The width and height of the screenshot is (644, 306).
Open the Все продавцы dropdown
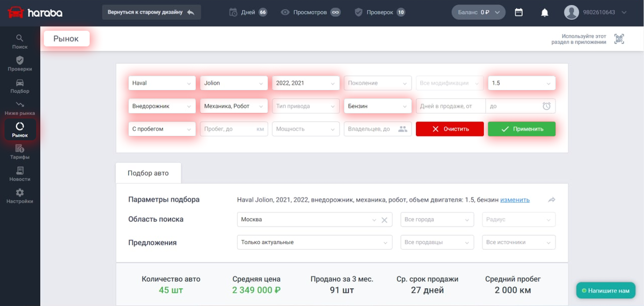point(437,242)
